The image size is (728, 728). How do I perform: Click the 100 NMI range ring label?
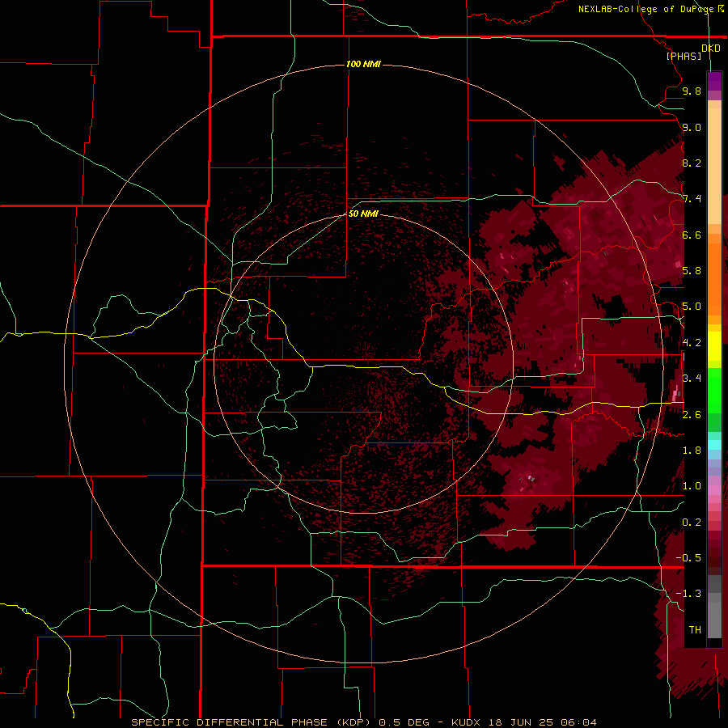point(363,64)
